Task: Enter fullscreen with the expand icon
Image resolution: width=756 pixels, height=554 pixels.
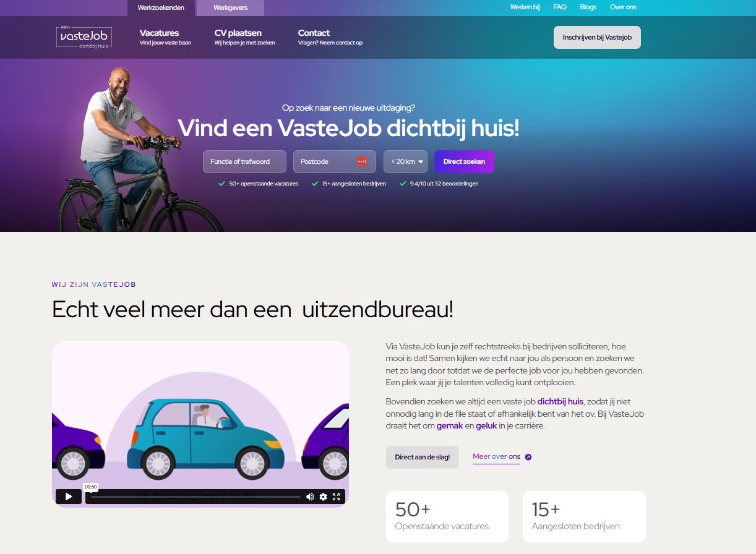Action: [337, 496]
